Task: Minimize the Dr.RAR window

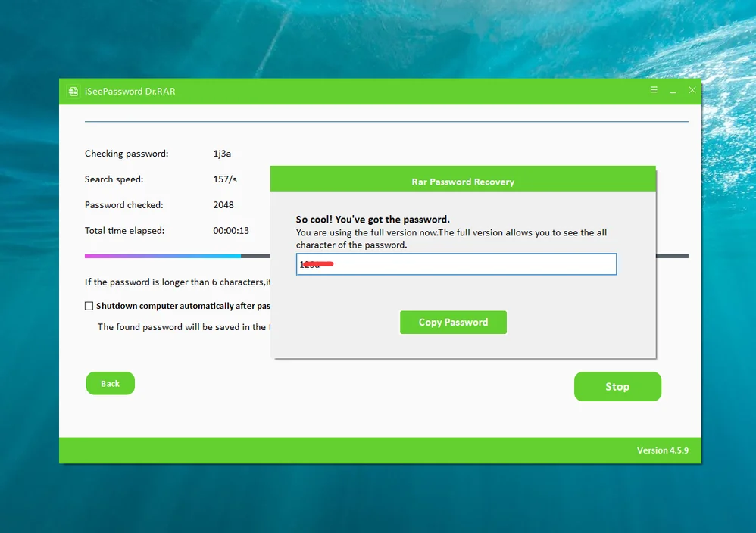Action: click(673, 91)
